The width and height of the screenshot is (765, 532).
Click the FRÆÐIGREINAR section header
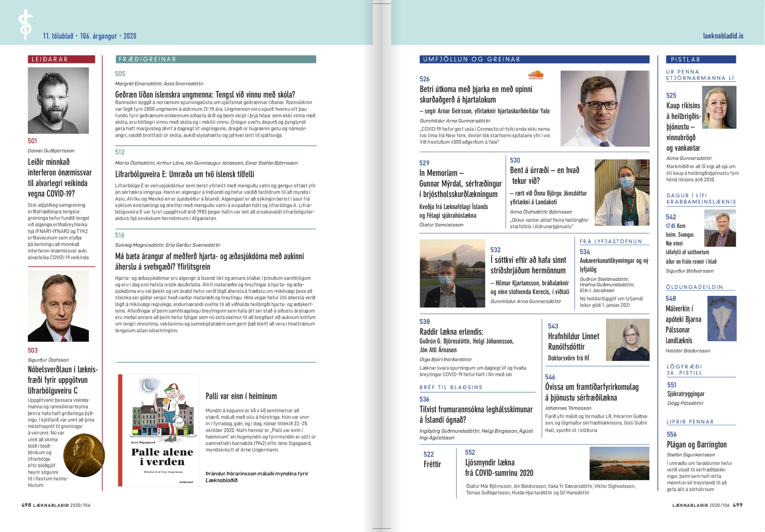pos(215,59)
